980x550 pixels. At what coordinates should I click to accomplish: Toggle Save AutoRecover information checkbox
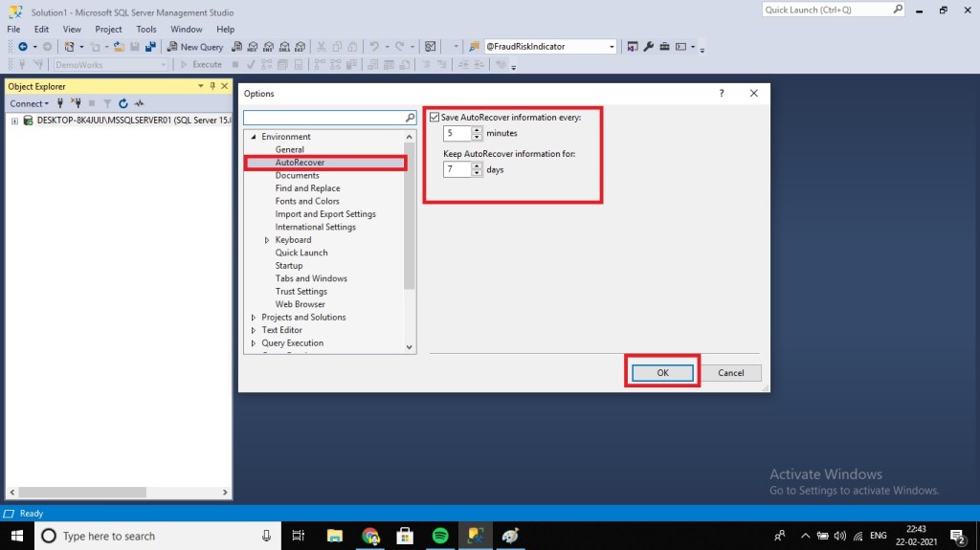[x=435, y=117]
